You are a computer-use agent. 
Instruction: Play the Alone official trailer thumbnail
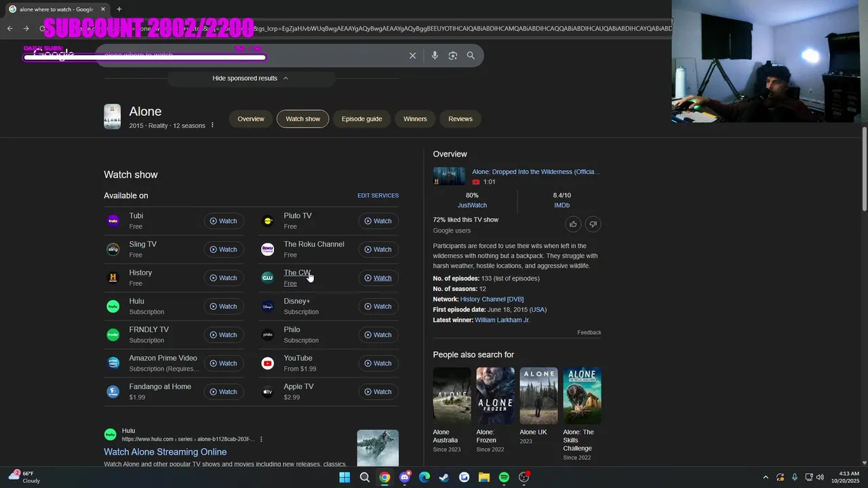(x=449, y=176)
